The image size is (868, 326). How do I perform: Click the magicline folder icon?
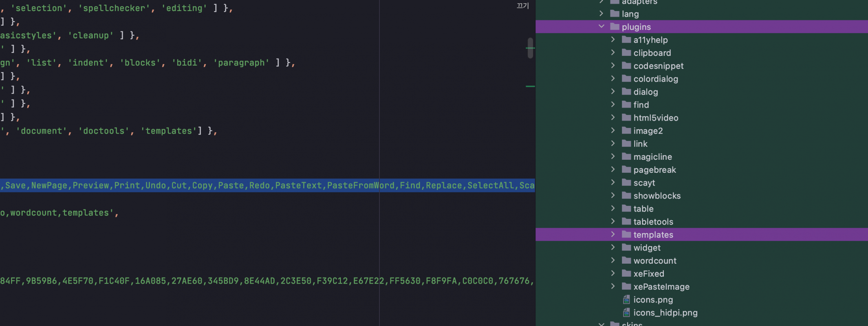click(x=626, y=156)
